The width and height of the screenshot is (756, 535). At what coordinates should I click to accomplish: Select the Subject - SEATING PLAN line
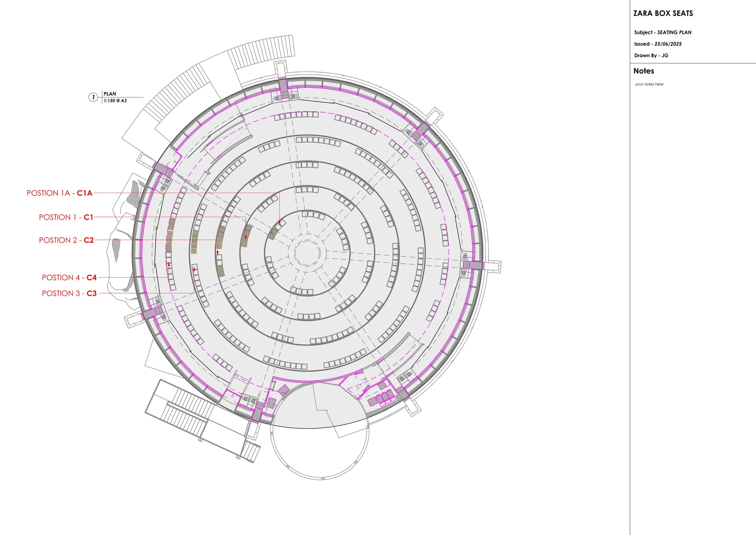663,32
